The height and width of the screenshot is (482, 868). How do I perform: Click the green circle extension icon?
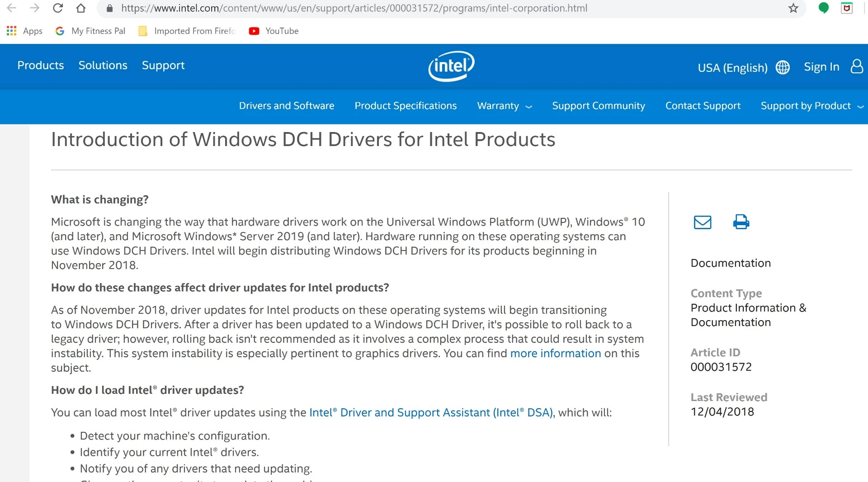(824, 8)
